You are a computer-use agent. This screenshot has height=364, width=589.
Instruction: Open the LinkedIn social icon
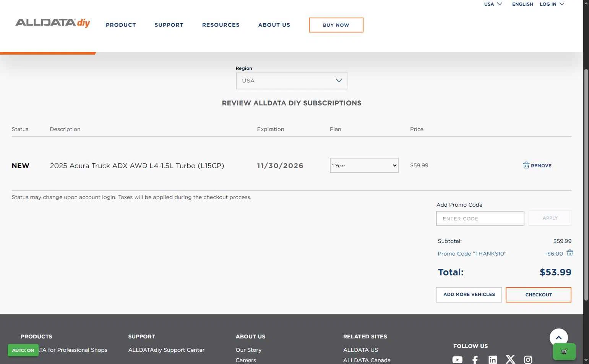493,359
